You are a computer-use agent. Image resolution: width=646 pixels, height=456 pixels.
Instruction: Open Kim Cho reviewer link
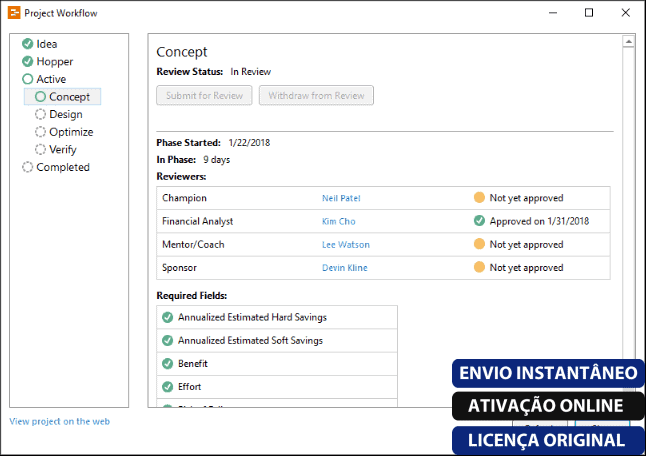[x=339, y=222]
